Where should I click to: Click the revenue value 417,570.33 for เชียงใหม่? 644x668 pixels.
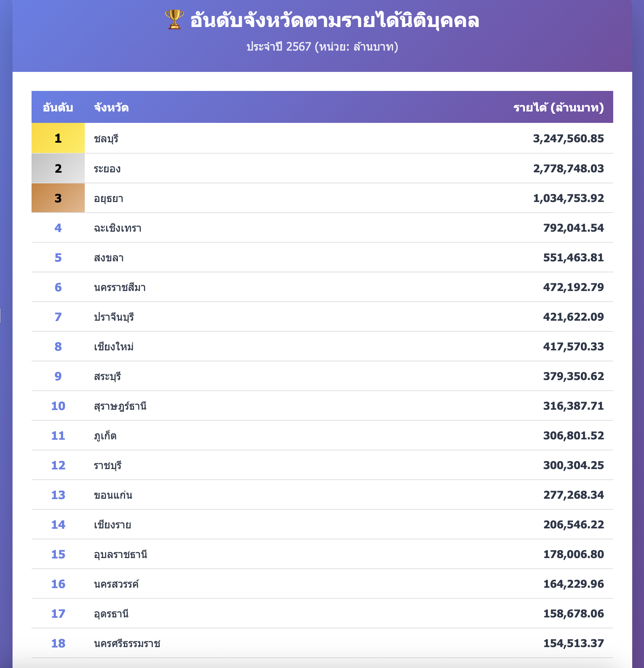[573, 347]
